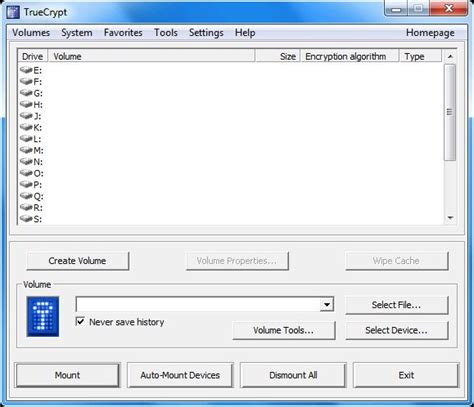474x407 pixels.
Task: Select drive E: icon in list
Action: [26, 70]
